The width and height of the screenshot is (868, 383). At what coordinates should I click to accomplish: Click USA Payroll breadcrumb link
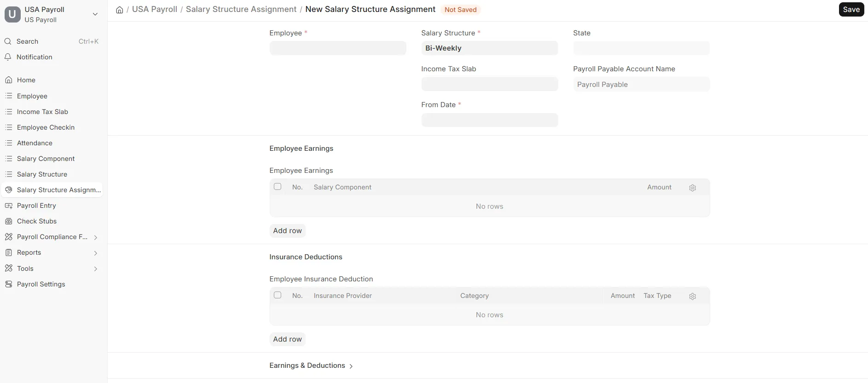155,9
